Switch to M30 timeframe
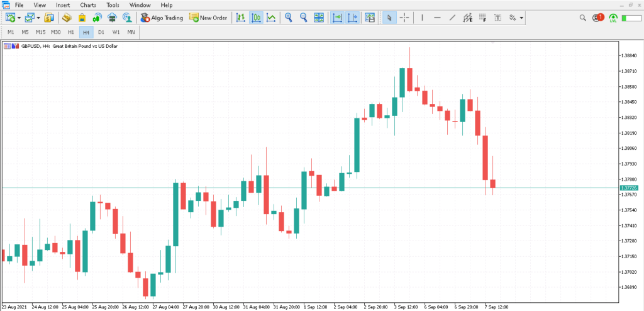Viewport: 644px width, 311px height. tap(56, 32)
